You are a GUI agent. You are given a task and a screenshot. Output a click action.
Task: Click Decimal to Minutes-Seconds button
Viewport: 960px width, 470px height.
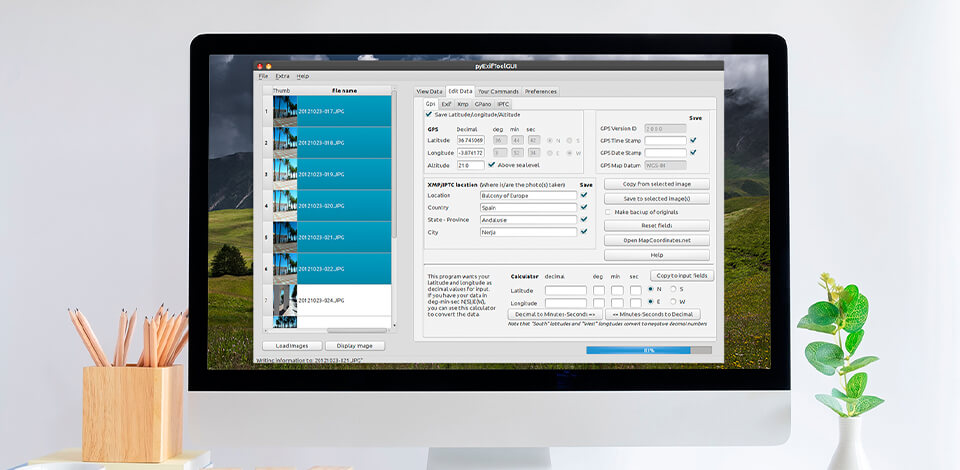click(555, 314)
